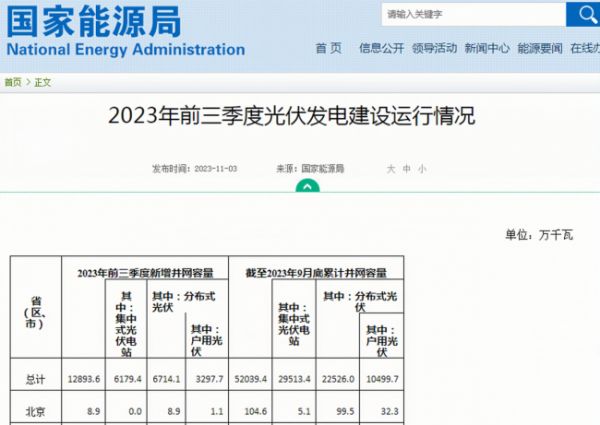
Task: Set font size to 中
Action: [407, 169]
